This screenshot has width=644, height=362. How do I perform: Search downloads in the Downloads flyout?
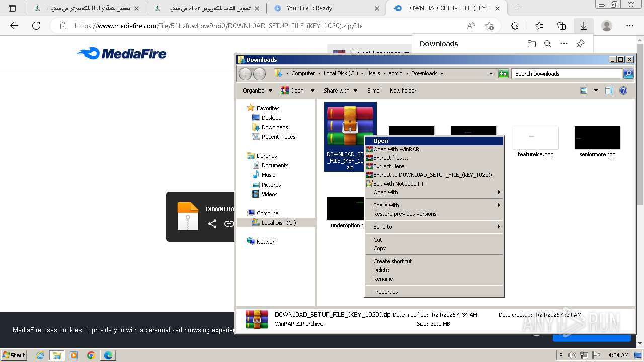pyautogui.click(x=548, y=44)
